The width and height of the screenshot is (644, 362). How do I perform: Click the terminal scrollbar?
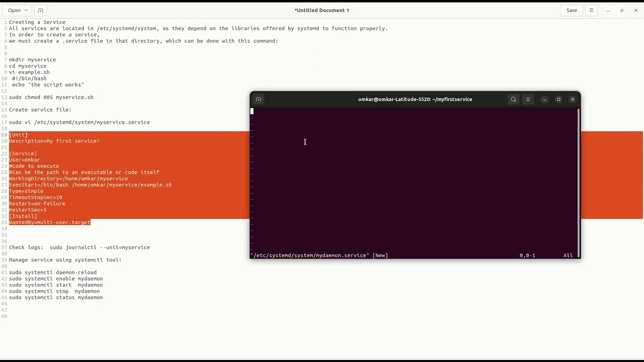579,182
